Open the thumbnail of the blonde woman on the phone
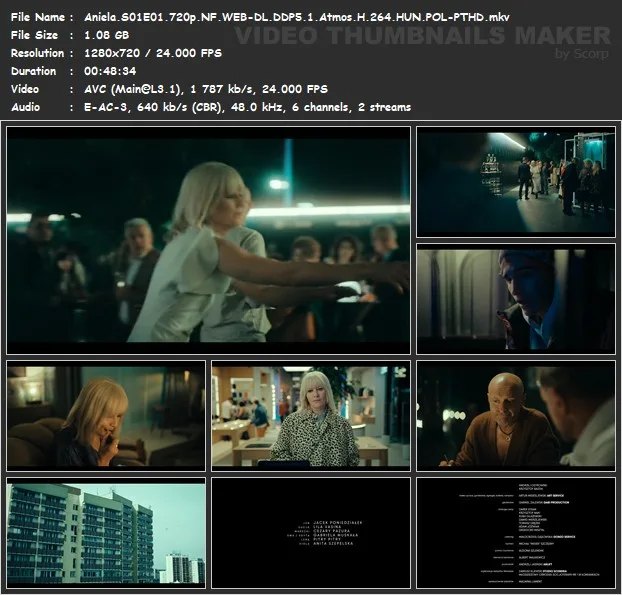The height and width of the screenshot is (595, 622). (x=106, y=416)
